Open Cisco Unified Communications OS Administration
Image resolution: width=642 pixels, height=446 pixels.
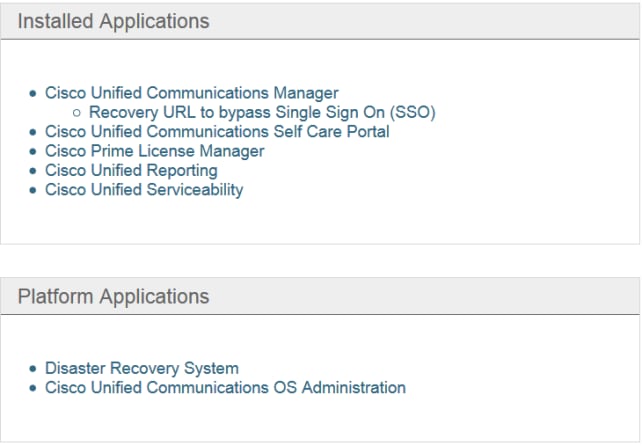tap(225, 387)
